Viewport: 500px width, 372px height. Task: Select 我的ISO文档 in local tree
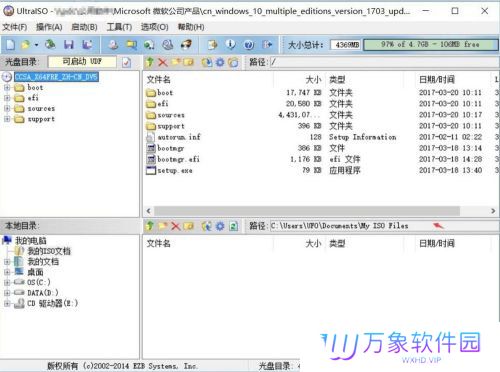click(49, 251)
